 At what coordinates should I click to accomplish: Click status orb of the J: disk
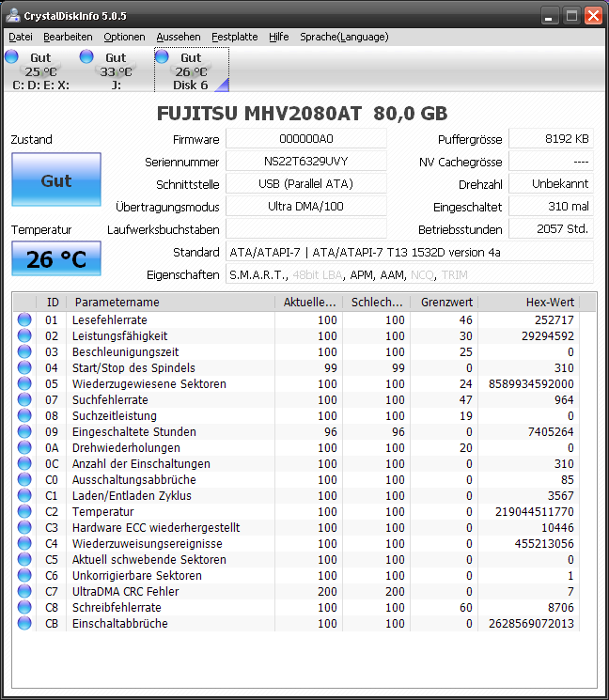point(86,56)
